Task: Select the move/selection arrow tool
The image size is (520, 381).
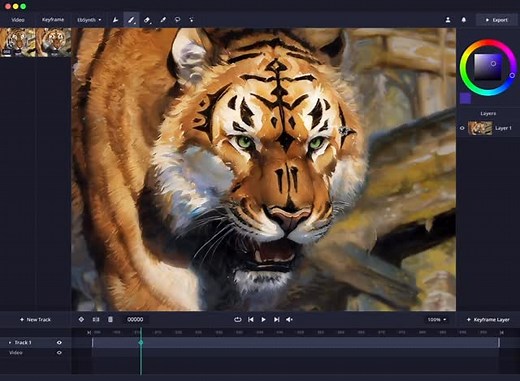Action: (115, 20)
